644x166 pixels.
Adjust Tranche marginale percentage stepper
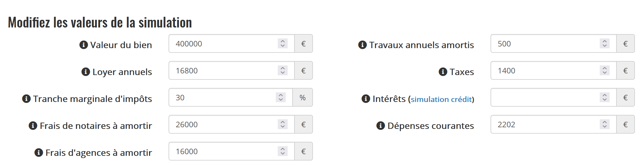(280, 98)
